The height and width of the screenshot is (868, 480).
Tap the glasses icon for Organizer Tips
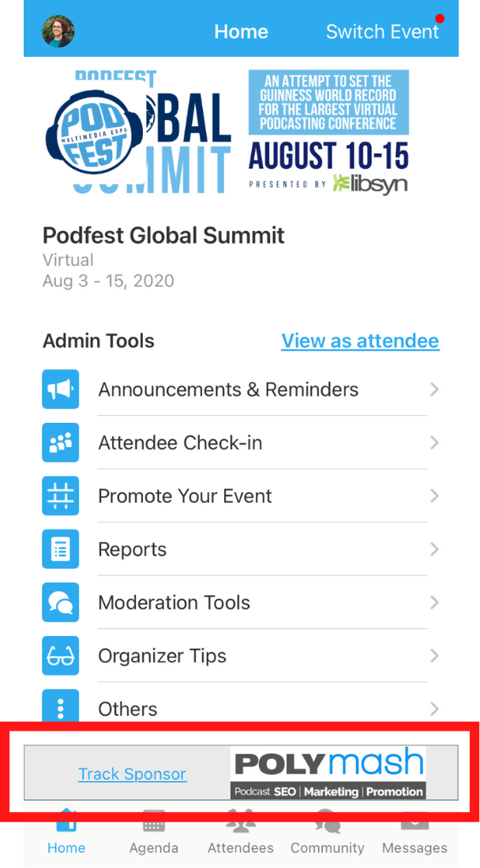[61, 656]
